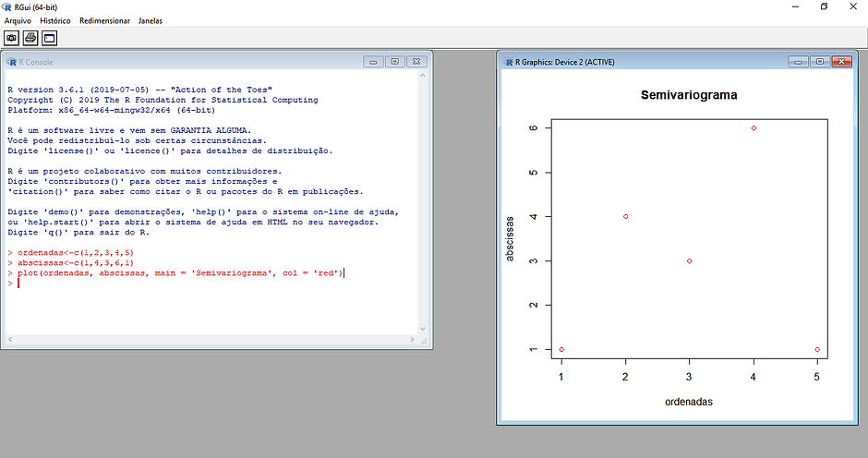The image size is (868, 458).
Task: Click the "ou 'help.start()'" console line
Action: coord(193,223)
